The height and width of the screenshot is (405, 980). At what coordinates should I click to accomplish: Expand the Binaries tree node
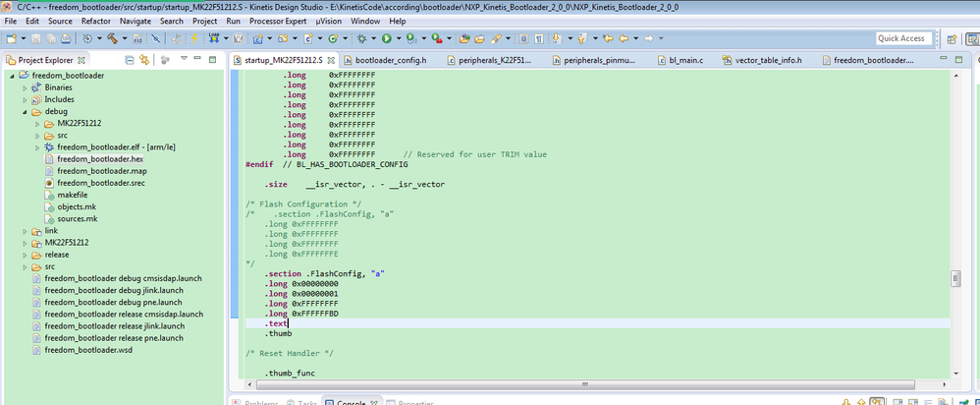pos(25,87)
